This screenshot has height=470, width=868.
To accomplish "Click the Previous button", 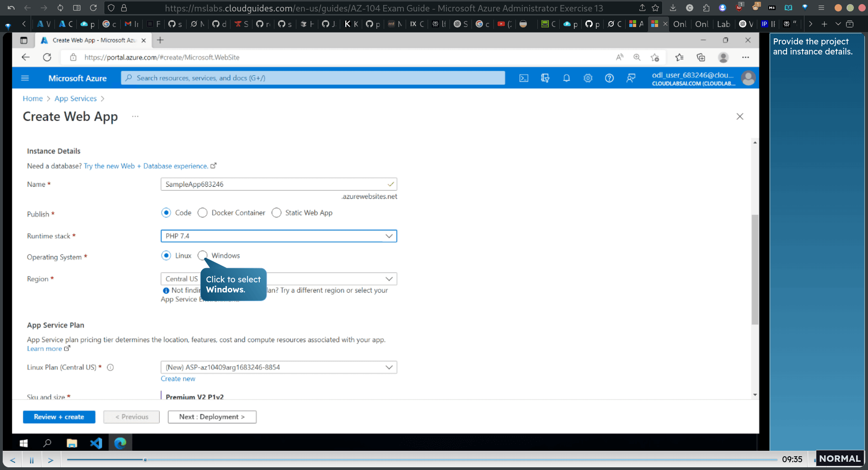I will tap(131, 417).
